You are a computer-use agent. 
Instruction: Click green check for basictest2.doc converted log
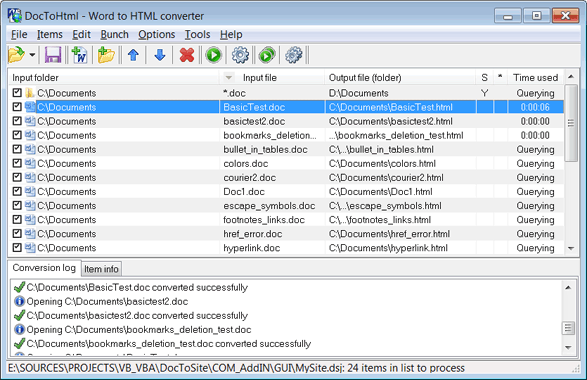[19, 315]
